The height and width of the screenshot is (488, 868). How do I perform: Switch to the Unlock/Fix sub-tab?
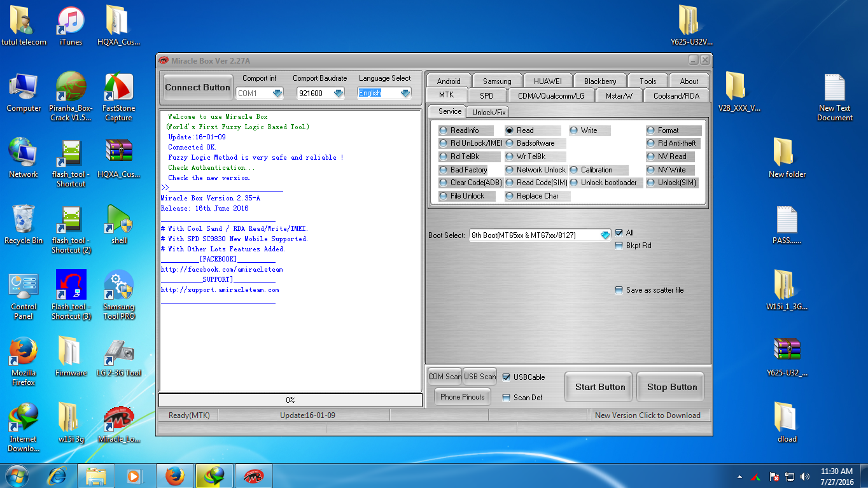click(x=489, y=112)
